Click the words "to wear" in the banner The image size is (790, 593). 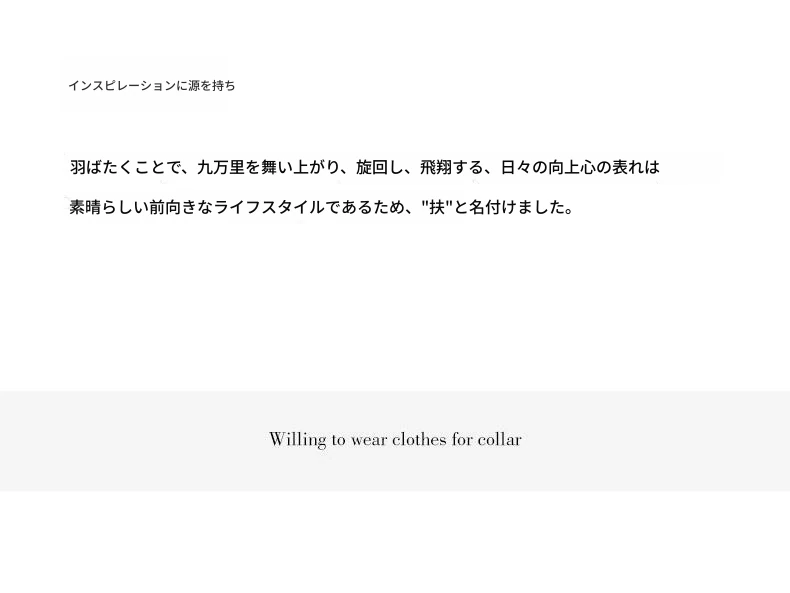click(x=359, y=440)
